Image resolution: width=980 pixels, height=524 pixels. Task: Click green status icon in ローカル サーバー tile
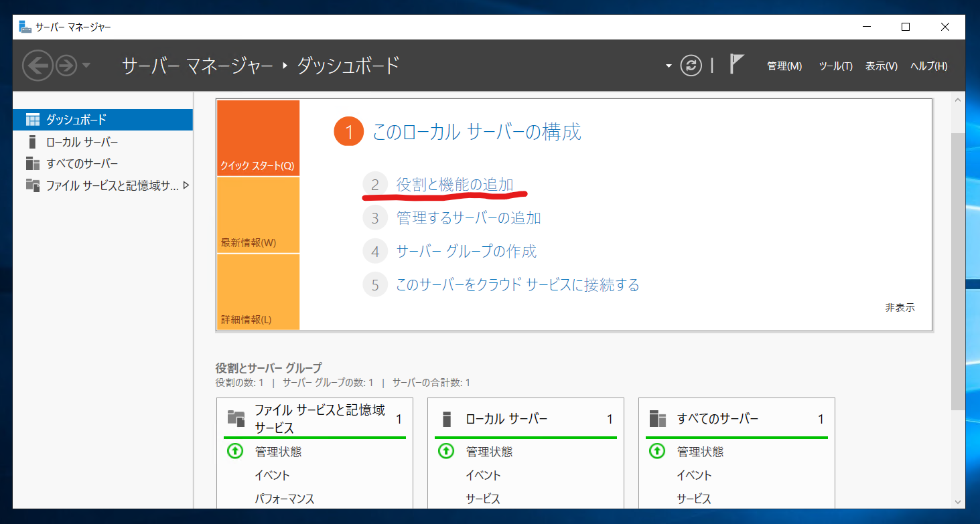tap(446, 452)
